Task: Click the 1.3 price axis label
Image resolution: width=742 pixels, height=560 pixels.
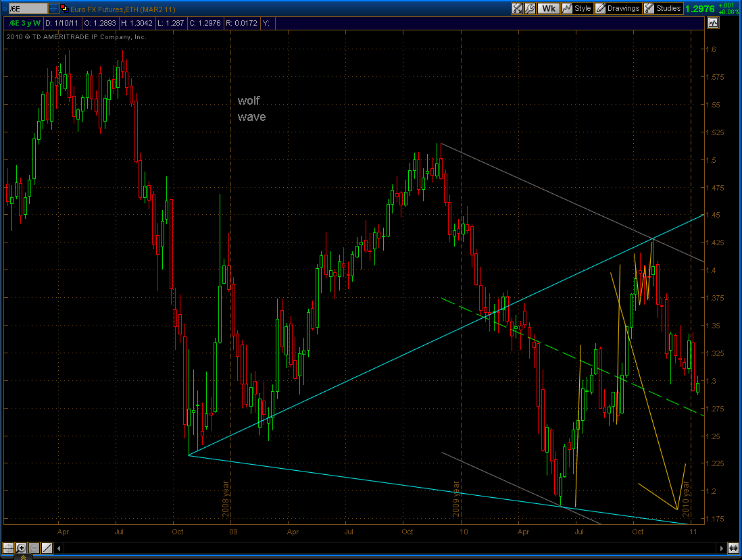Action: click(x=711, y=381)
